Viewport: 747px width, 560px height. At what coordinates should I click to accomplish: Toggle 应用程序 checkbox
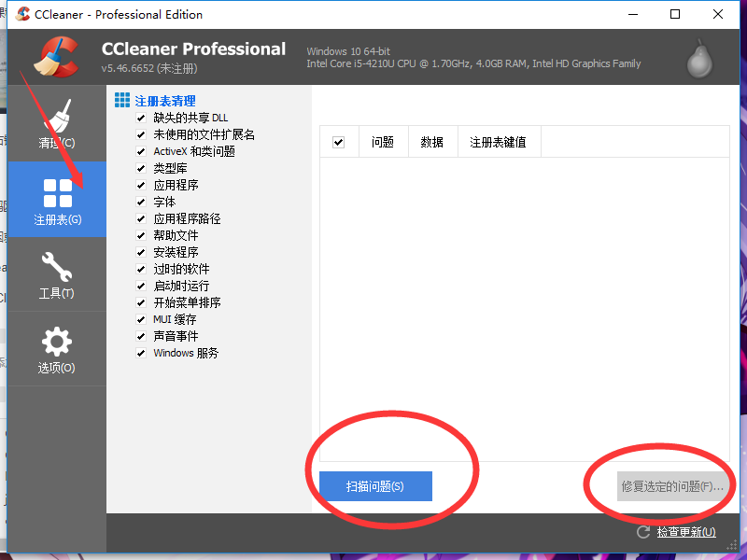tap(141, 185)
